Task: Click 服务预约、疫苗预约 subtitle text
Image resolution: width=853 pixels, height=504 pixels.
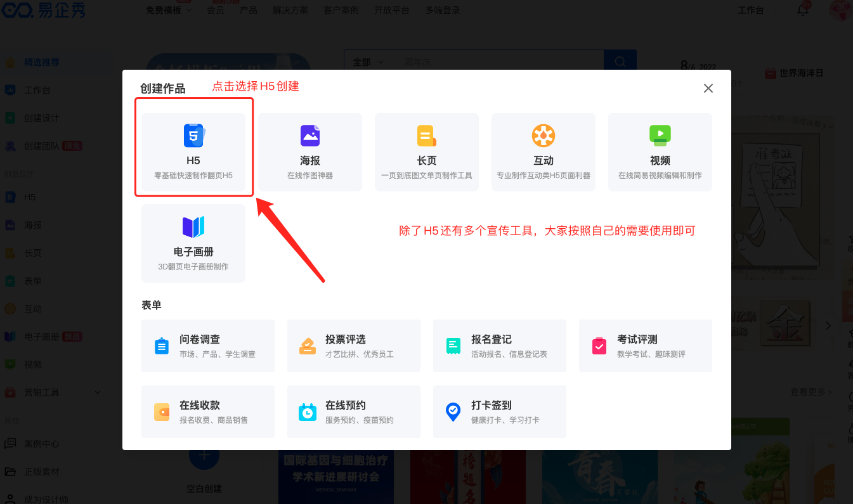Action: tap(360, 420)
